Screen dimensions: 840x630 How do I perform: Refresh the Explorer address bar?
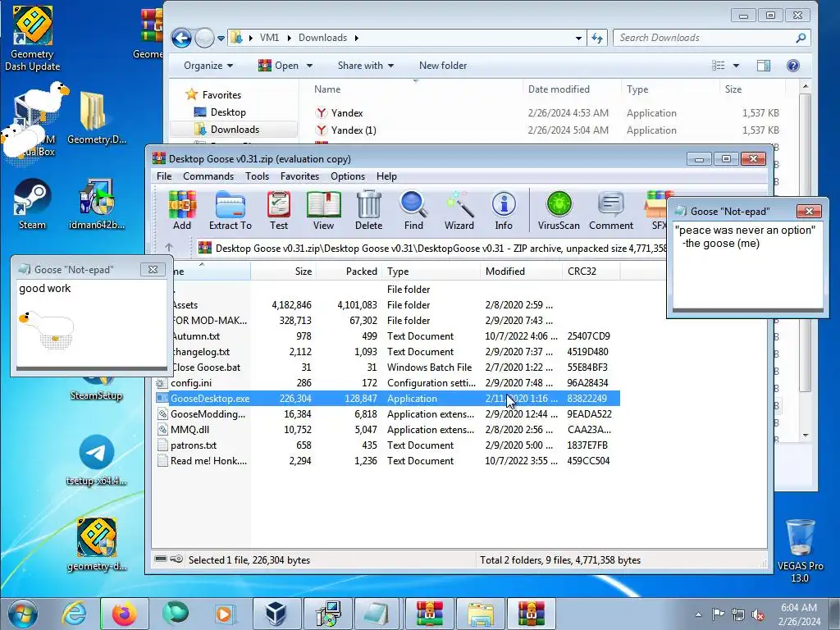597,38
